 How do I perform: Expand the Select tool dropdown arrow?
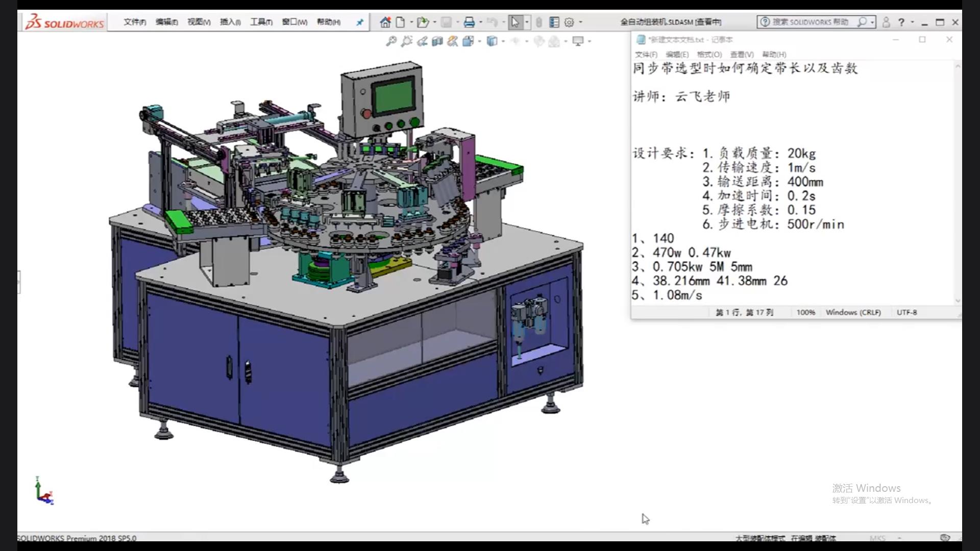tap(527, 22)
